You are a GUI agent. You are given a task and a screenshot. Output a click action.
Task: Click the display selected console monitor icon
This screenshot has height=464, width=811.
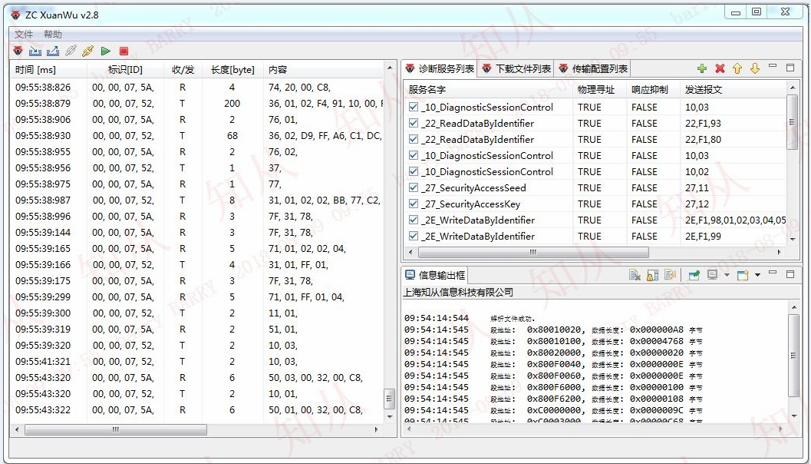point(713,275)
